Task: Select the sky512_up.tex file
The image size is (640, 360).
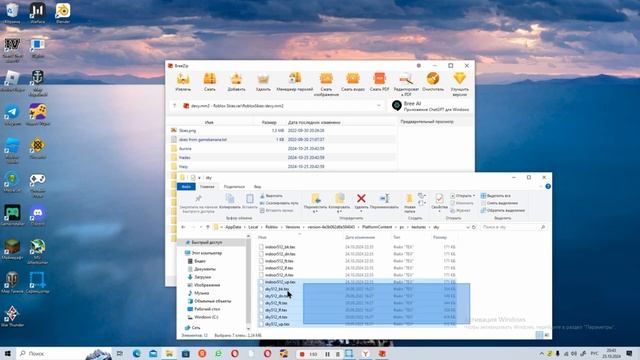Action: click(277, 324)
